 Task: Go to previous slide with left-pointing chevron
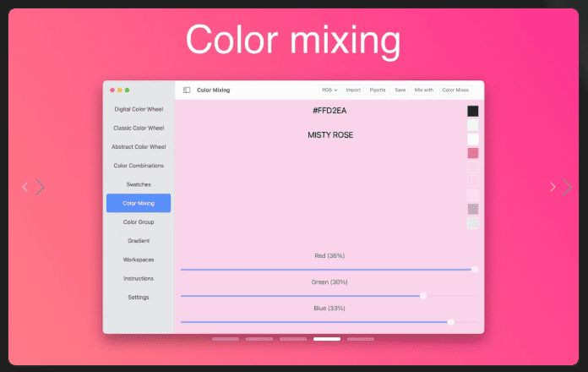click(25, 187)
